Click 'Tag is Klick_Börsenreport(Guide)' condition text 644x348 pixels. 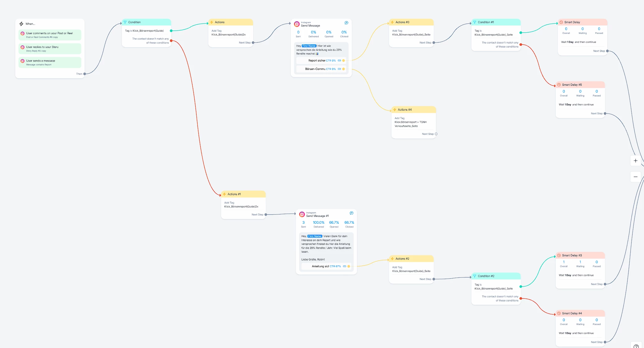pos(144,31)
